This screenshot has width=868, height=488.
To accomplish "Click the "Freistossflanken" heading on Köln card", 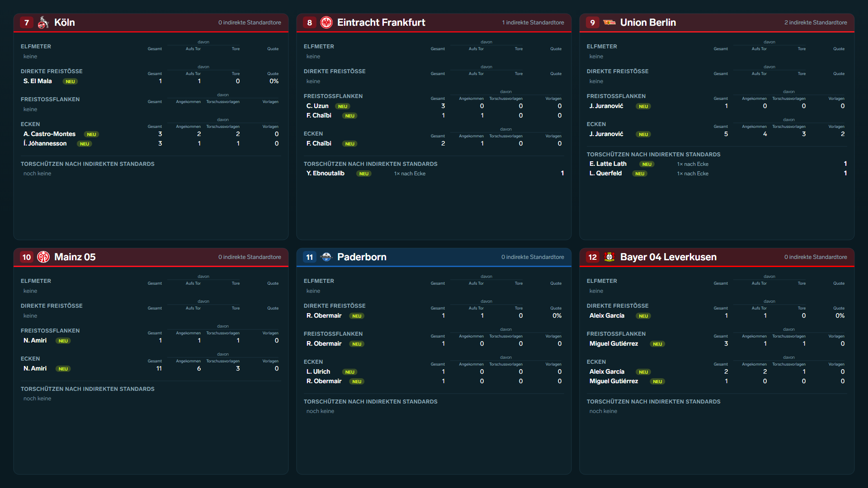I will [x=50, y=99].
